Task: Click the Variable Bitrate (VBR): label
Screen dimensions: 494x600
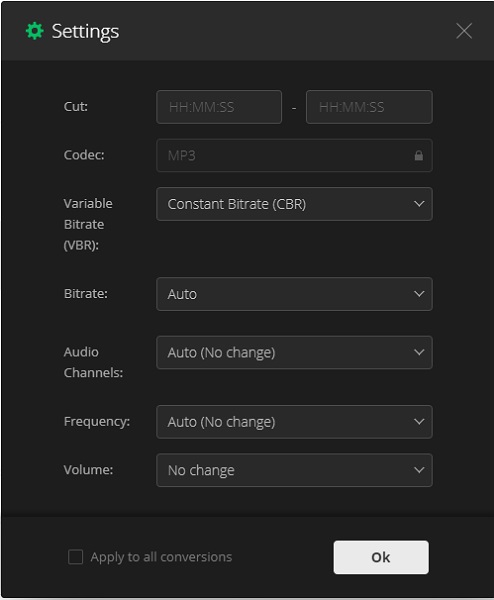Action: pyautogui.click(x=88, y=224)
